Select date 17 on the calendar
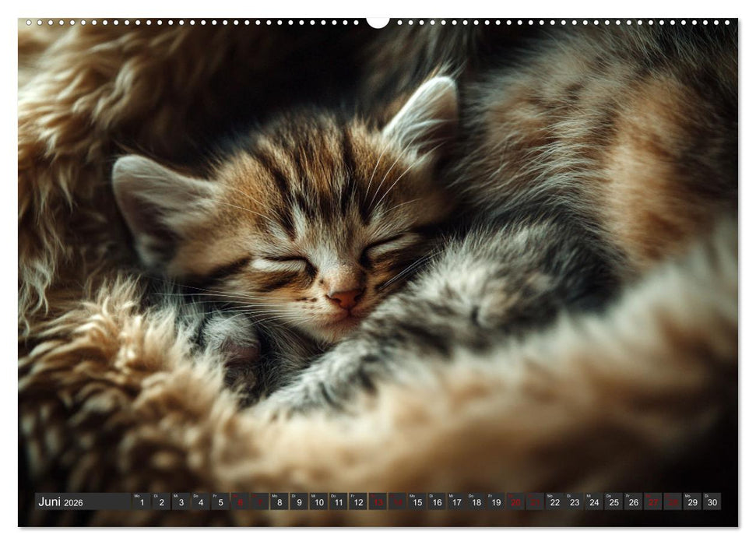 click(456, 502)
